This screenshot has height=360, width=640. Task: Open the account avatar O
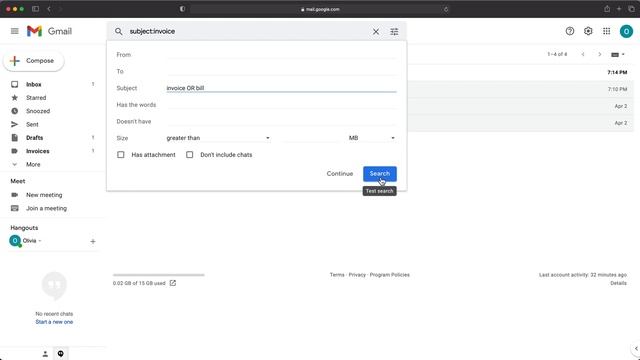click(x=626, y=31)
